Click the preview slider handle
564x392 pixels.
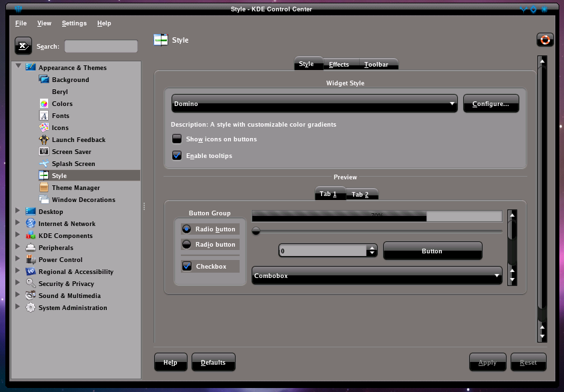(256, 231)
